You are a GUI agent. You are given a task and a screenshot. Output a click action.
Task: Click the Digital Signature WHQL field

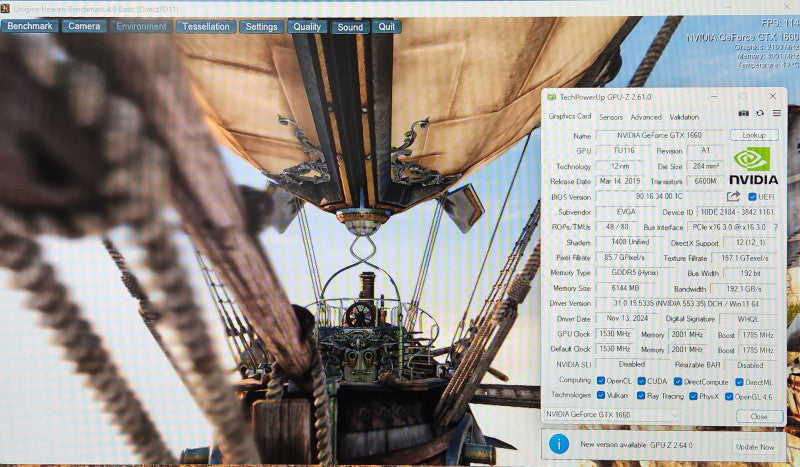(x=748, y=319)
